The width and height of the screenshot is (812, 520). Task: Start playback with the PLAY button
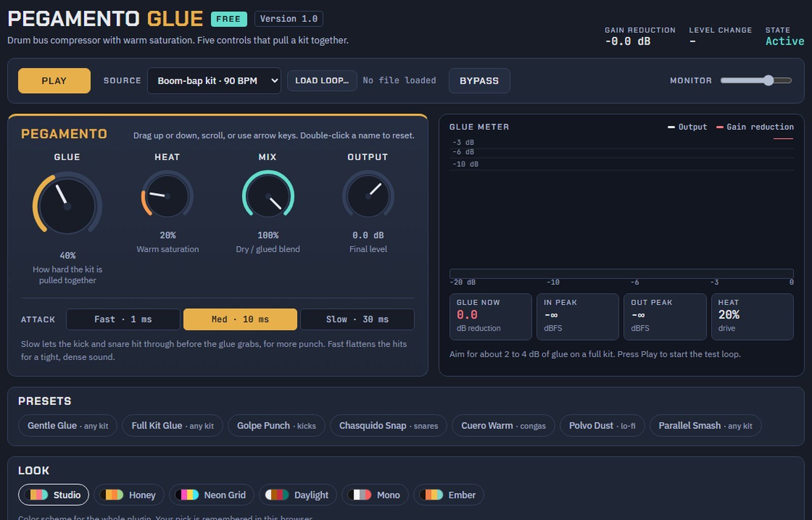pyautogui.click(x=54, y=81)
